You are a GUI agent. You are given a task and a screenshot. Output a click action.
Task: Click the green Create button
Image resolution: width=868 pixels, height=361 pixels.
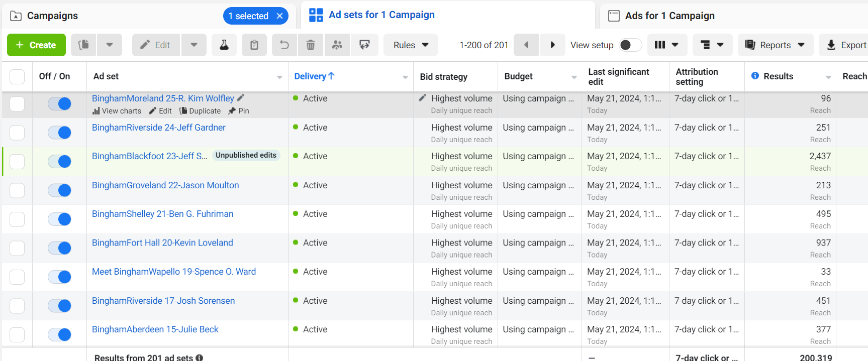click(x=36, y=45)
